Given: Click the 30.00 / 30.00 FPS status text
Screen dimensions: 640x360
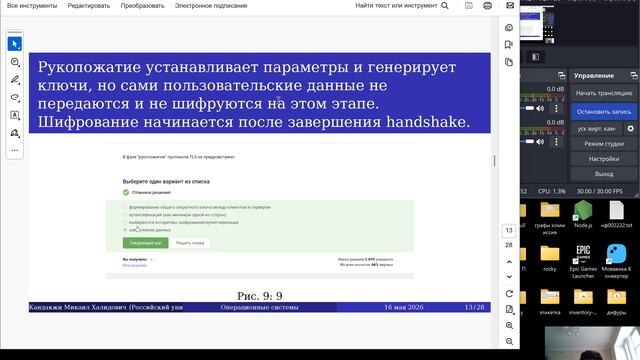Looking at the screenshot, I should click(x=599, y=191).
